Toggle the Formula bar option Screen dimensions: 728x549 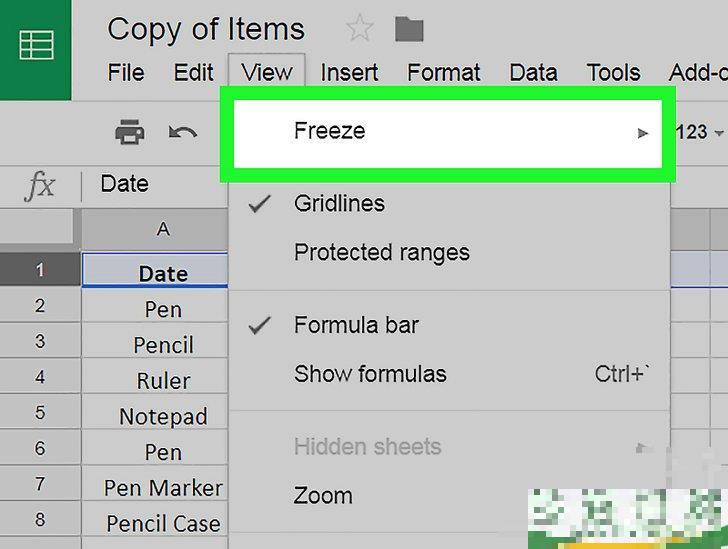tap(355, 325)
